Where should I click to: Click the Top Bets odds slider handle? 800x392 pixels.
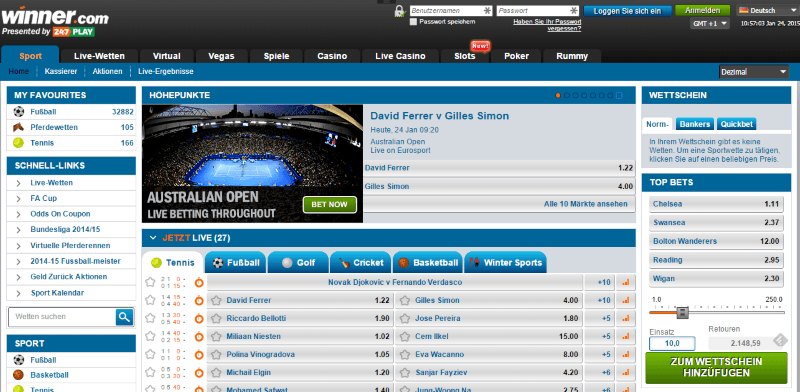(x=682, y=312)
